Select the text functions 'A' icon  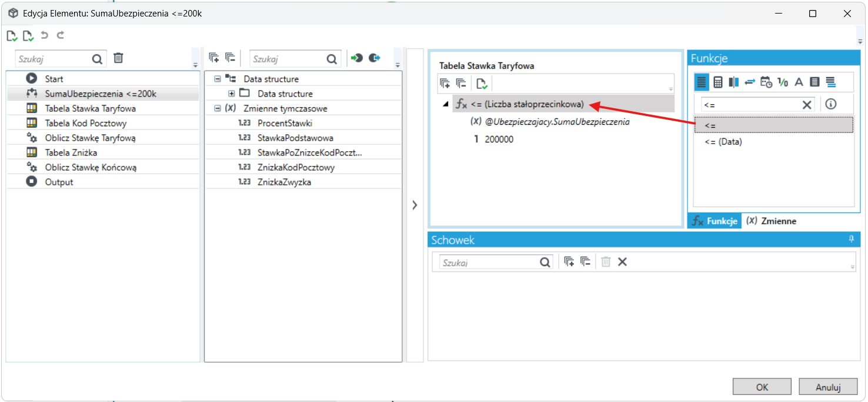799,82
